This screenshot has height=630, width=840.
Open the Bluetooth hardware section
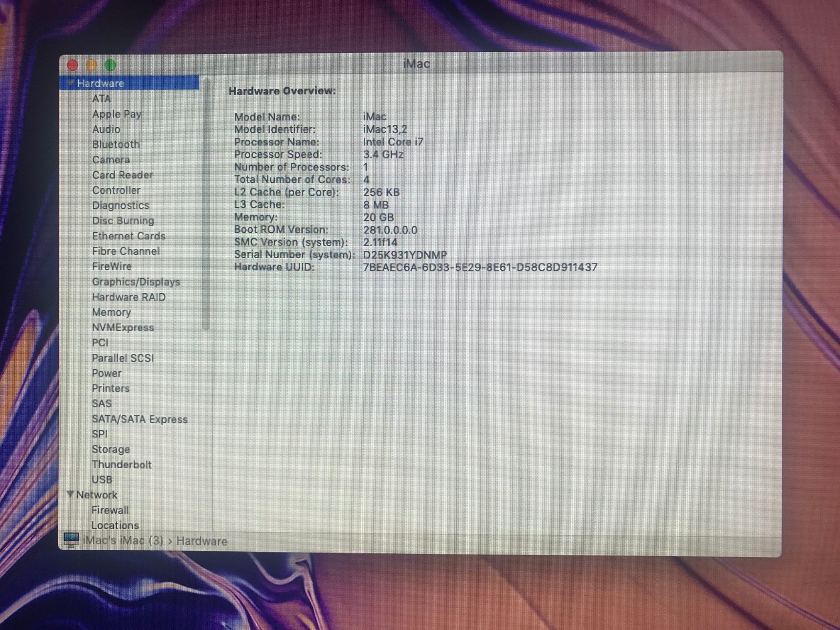click(x=115, y=144)
